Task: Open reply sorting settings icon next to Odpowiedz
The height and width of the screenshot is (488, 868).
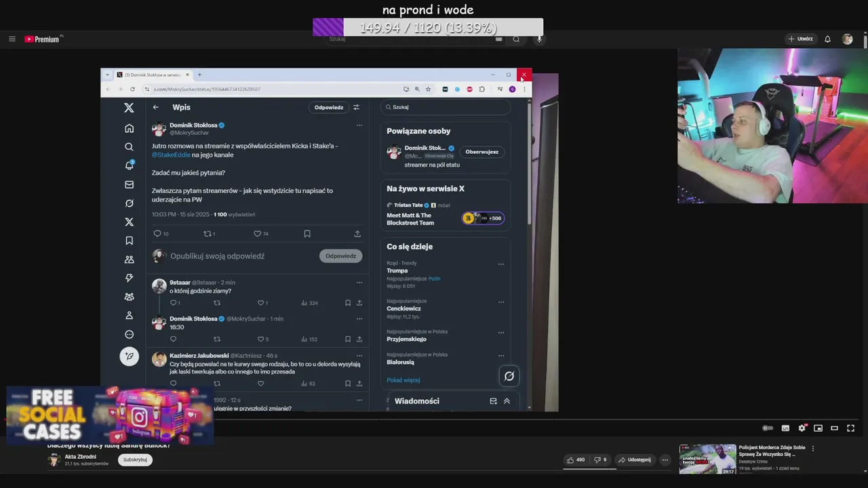Action: click(x=356, y=107)
